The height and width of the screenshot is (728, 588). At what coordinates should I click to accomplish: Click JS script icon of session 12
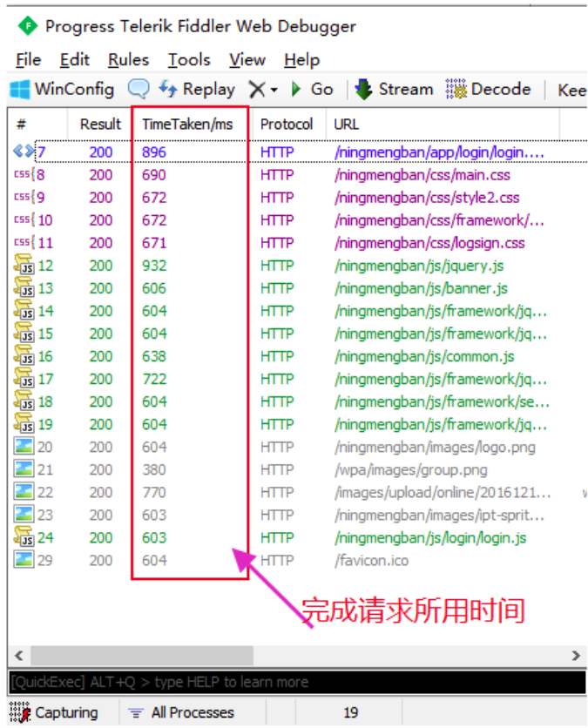pos(24,264)
